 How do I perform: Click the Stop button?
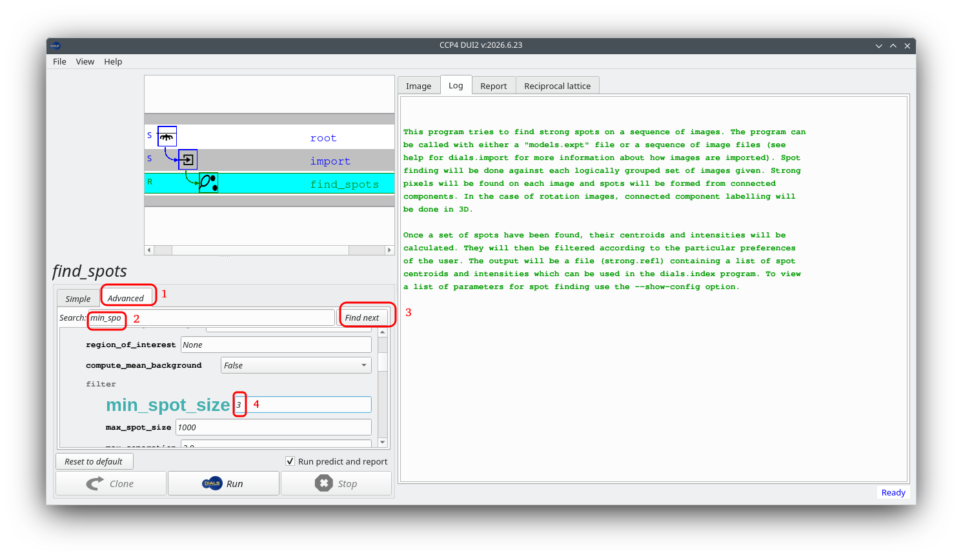point(336,483)
